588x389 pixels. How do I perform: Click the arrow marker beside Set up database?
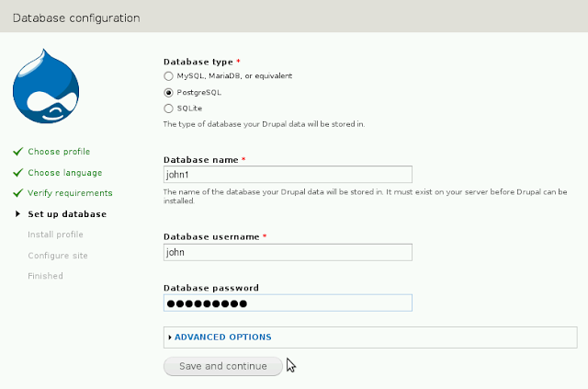tap(17, 213)
